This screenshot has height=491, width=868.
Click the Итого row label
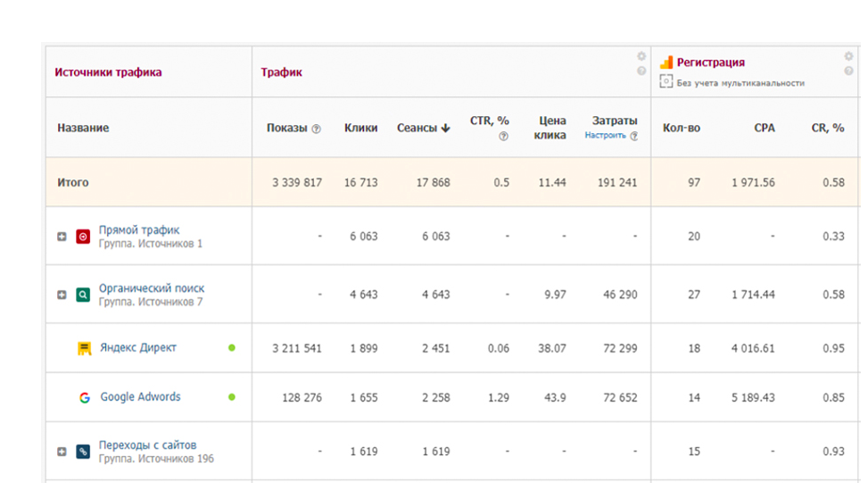[72, 183]
